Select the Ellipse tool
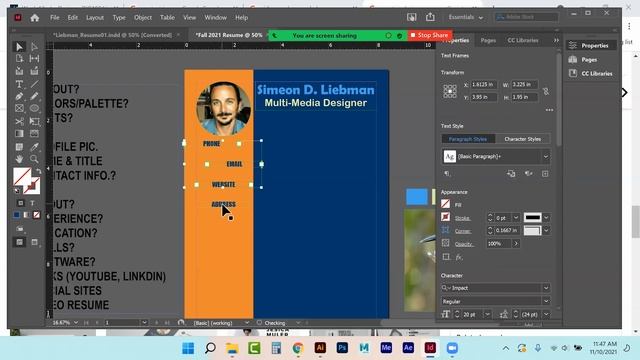This screenshot has height=360, width=640. click(34, 109)
